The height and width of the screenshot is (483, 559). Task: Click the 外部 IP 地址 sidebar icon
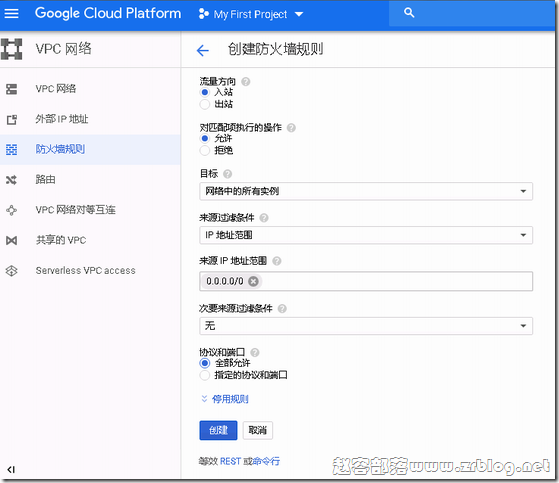pos(11,119)
